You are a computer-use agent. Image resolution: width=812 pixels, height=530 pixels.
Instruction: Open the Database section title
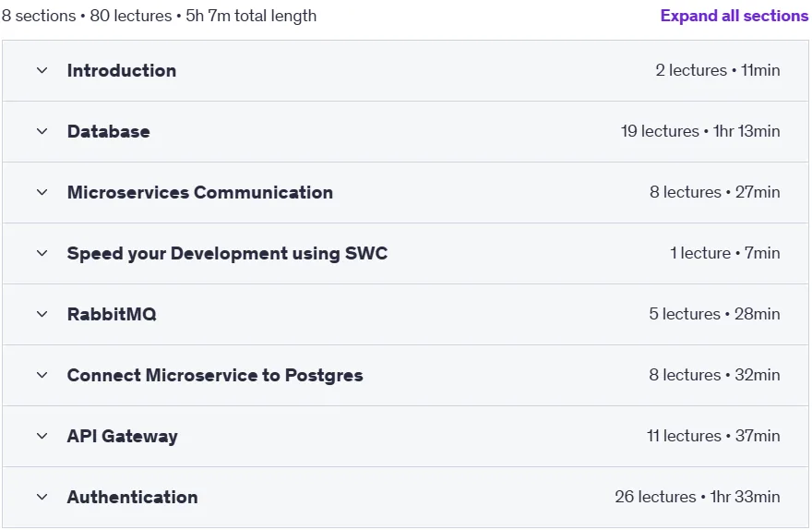coord(109,132)
